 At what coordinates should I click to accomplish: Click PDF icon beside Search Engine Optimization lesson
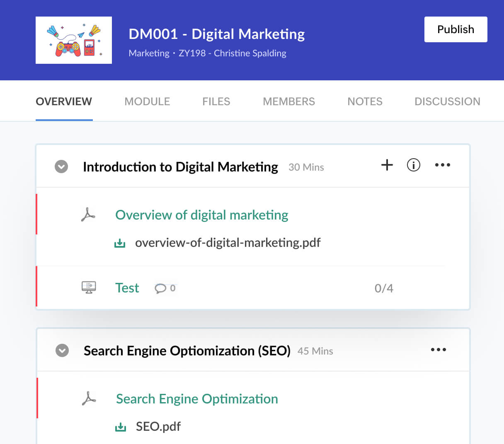(89, 398)
